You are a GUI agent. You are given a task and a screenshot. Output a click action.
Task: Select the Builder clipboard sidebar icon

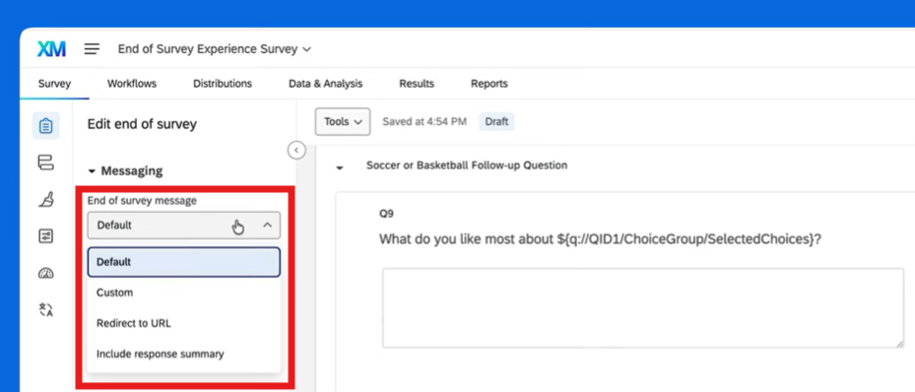[46, 125]
